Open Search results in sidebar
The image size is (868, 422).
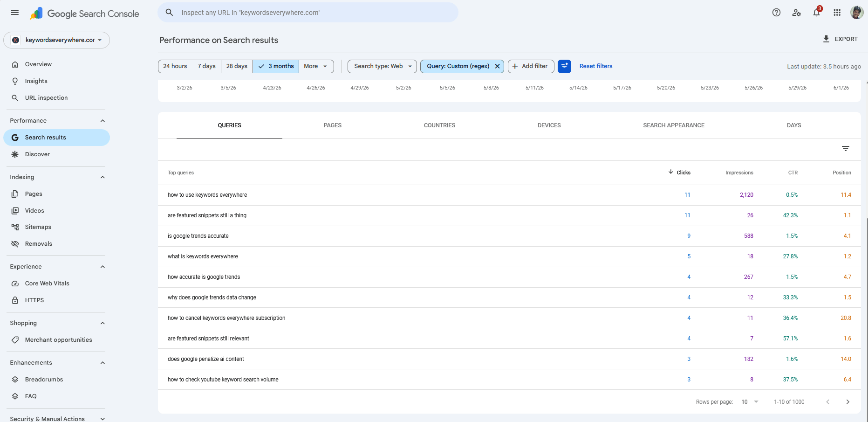pos(56,138)
